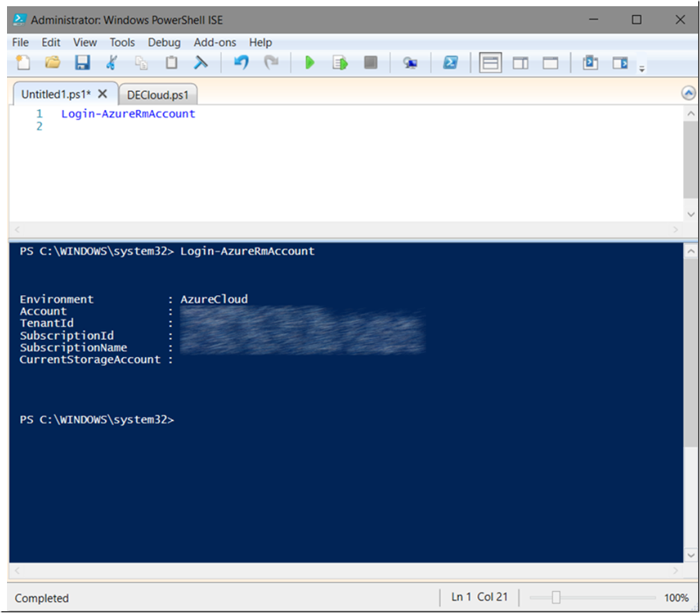Viewport: 700px width, 613px height.
Task: Click the zoom slider handle
Action: click(556, 597)
